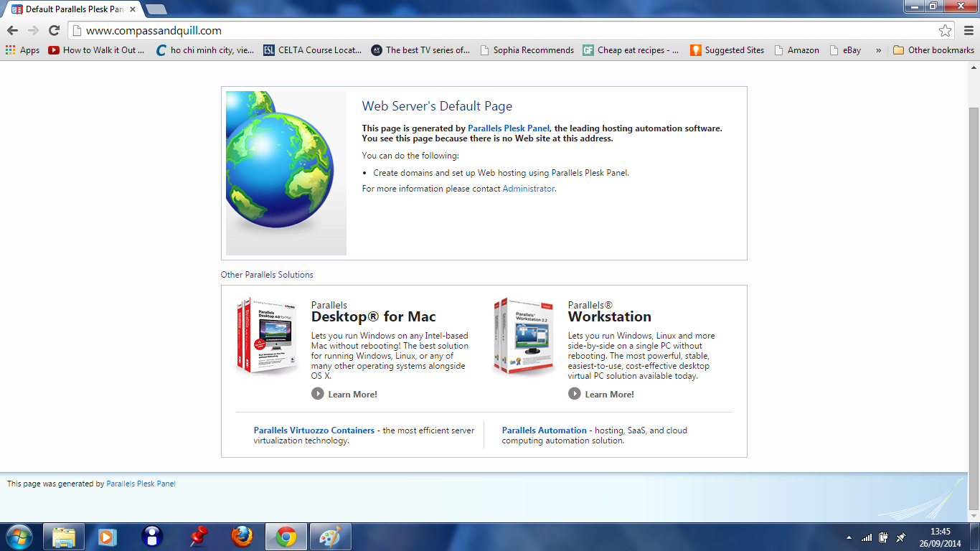
Task: Click the Administrator contact link
Action: [x=528, y=189]
